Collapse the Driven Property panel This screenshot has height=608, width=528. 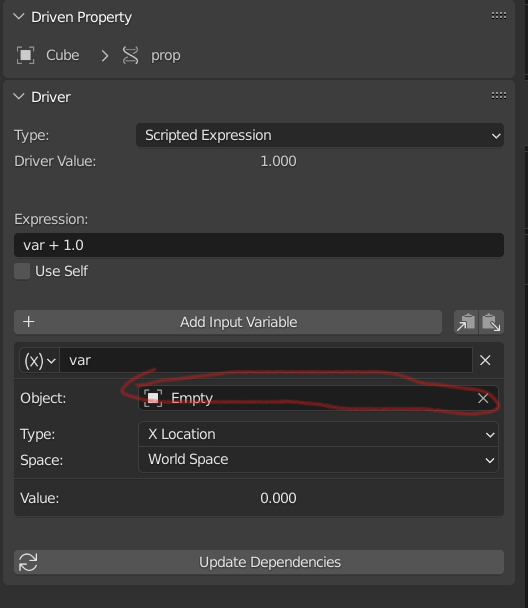pyautogui.click(x=19, y=17)
